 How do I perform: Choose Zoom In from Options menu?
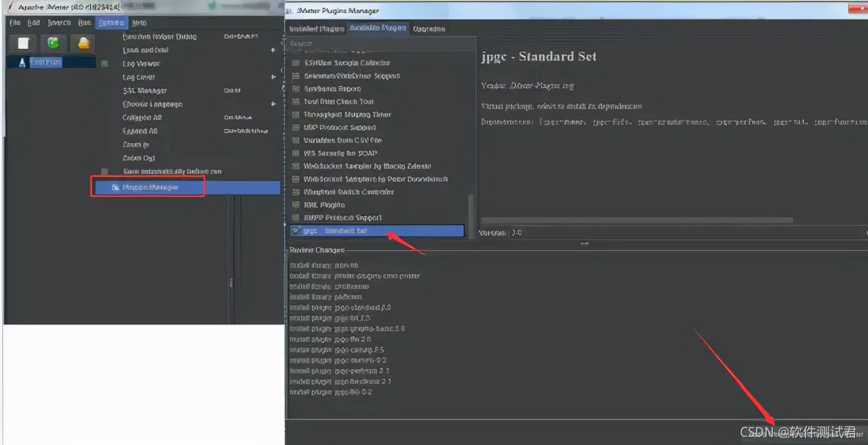click(x=136, y=144)
